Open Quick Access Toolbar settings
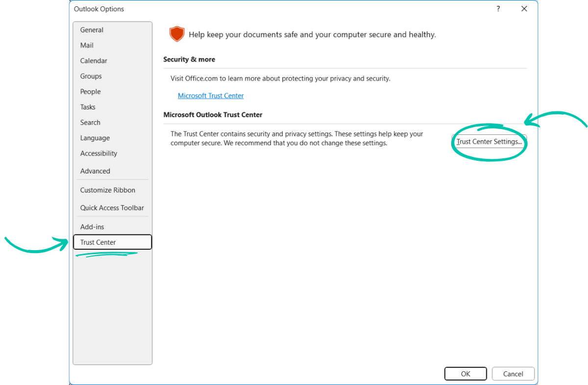 [x=112, y=207]
